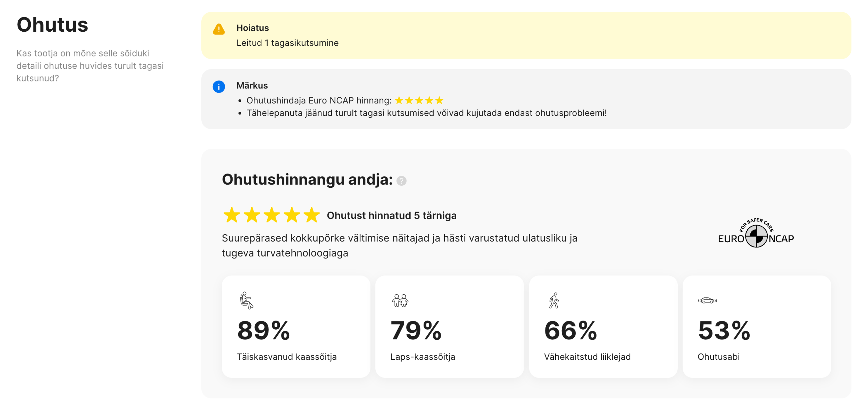Select the 53% Ohutusabi card
The image size is (868, 410).
click(x=757, y=326)
